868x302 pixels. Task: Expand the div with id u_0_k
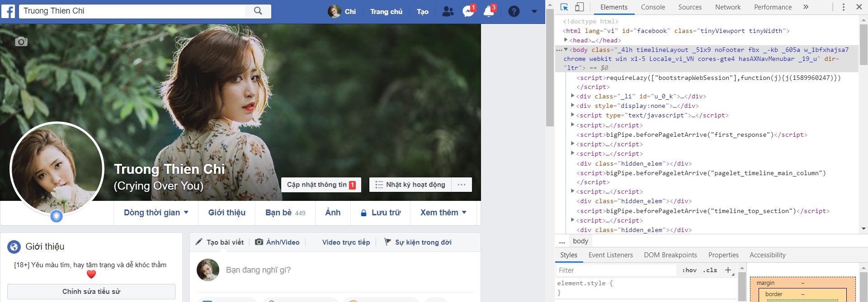[x=573, y=96]
